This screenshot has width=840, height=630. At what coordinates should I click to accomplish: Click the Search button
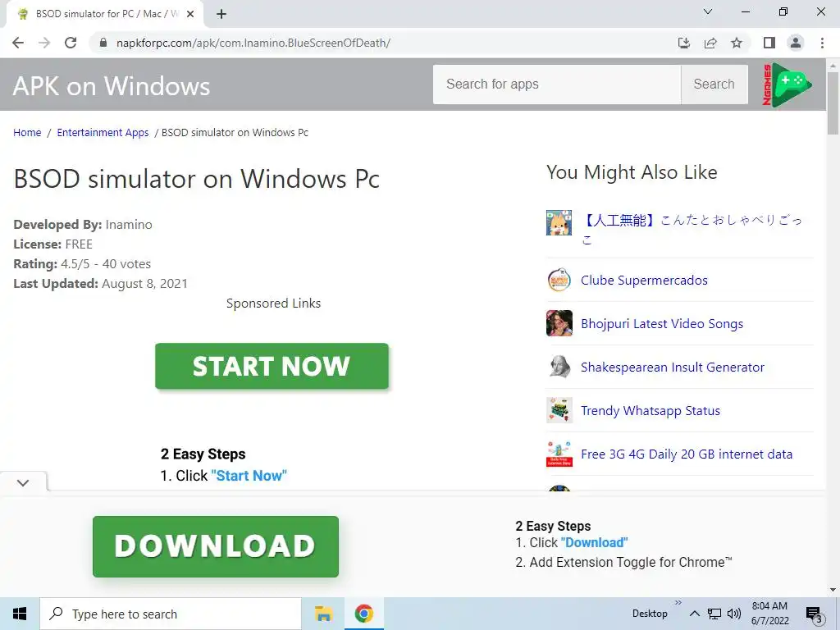coord(714,84)
